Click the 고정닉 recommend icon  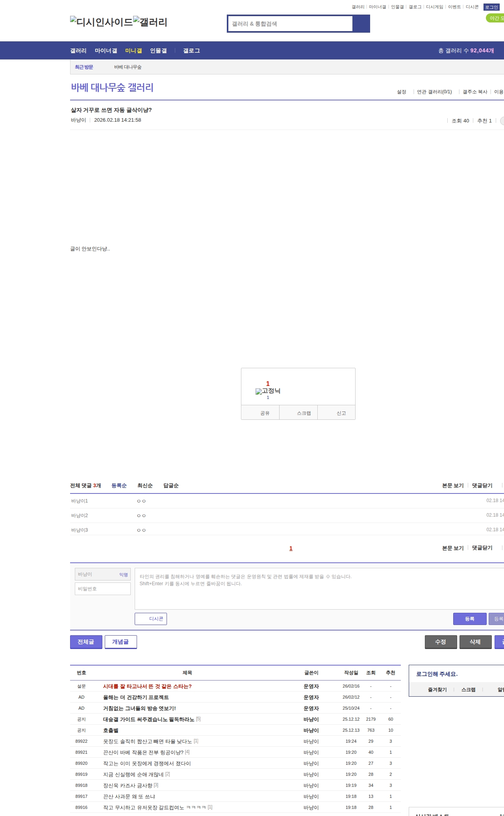tap(268, 391)
